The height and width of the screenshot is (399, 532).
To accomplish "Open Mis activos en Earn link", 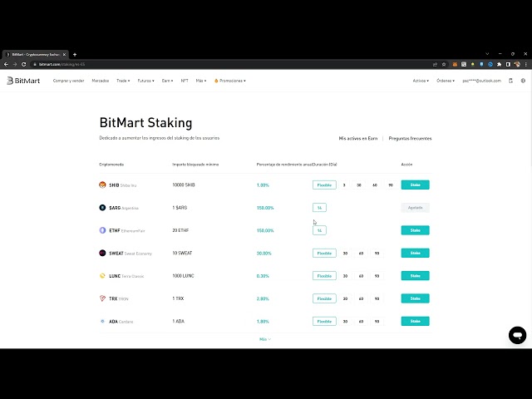I will [358, 139].
